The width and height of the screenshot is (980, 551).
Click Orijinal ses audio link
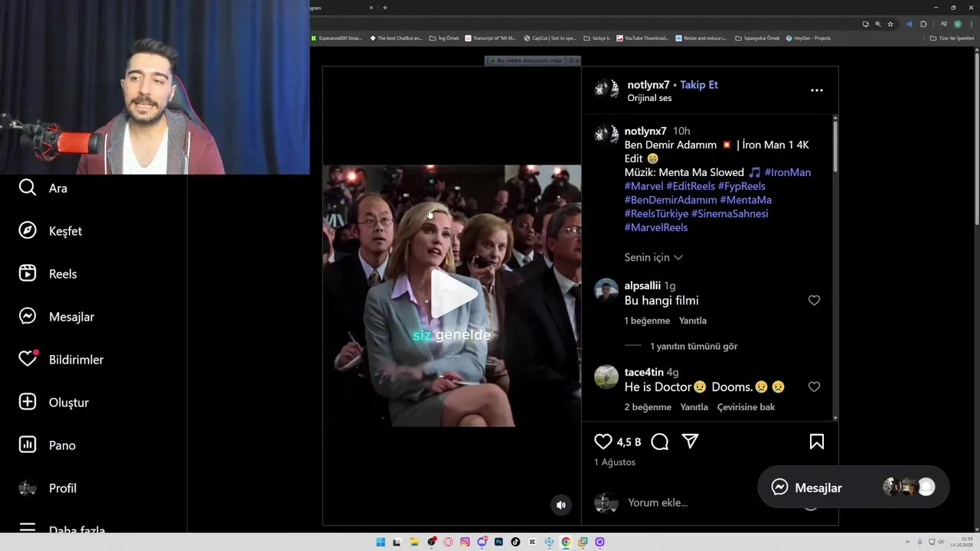click(x=649, y=98)
